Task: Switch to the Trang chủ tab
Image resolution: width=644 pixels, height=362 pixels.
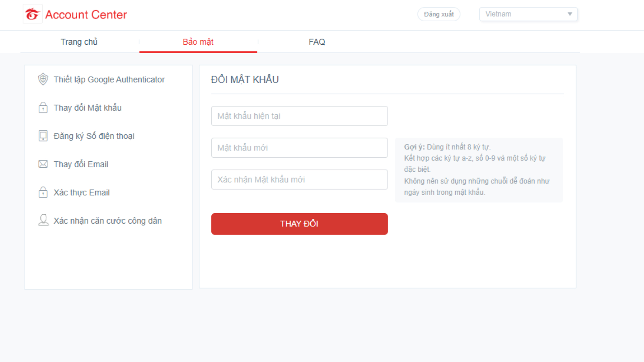Action: tap(79, 42)
